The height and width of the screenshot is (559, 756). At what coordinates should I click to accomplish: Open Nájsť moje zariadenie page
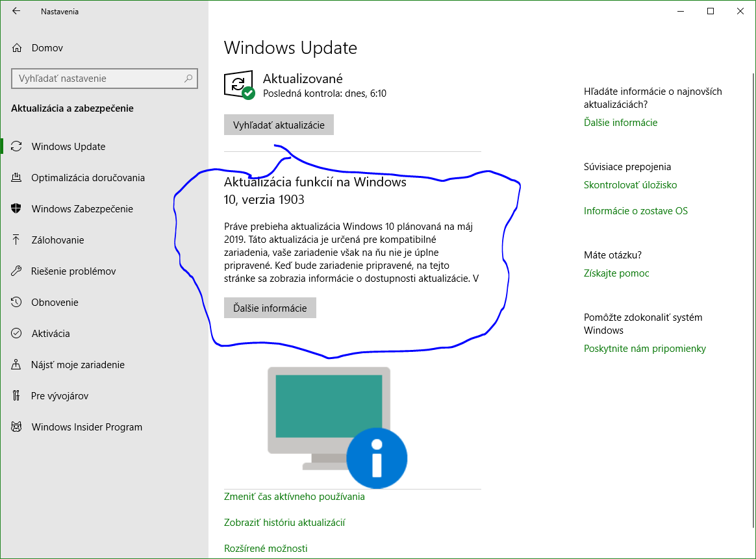pyautogui.click(x=105, y=365)
